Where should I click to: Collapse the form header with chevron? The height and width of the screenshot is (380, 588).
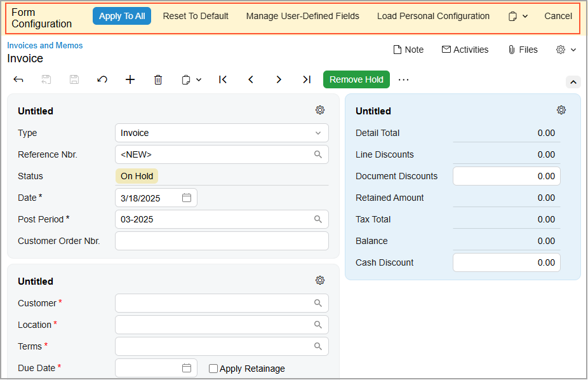pyautogui.click(x=573, y=82)
